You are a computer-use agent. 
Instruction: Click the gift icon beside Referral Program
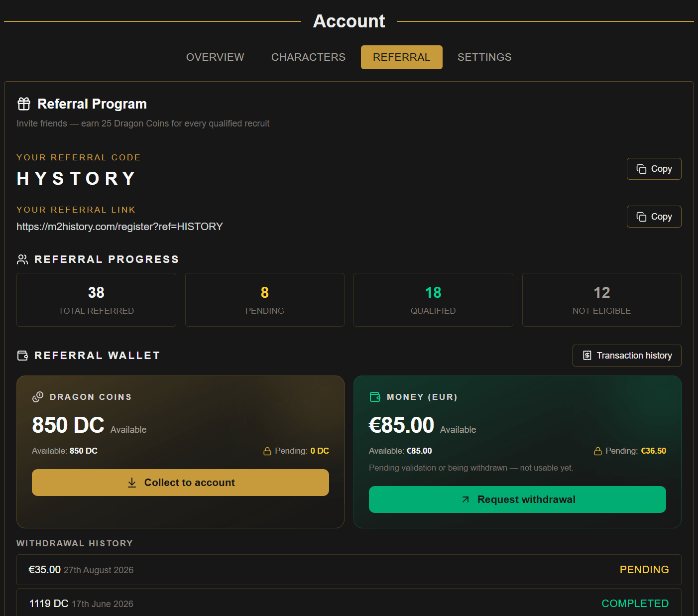(24, 104)
